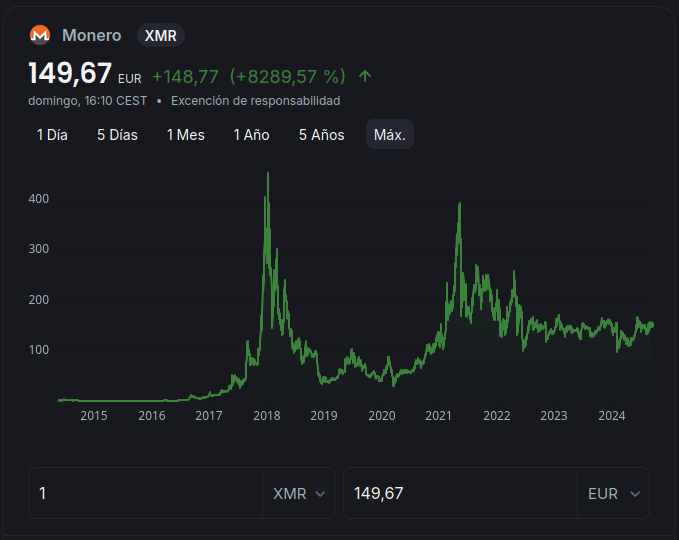Click the EUR amount field showing 149,67
This screenshot has width=679, height=540.
[460, 494]
